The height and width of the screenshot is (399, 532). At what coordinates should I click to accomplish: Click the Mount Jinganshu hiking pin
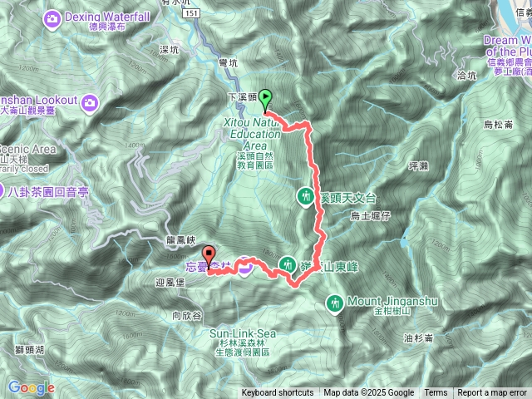point(335,303)
